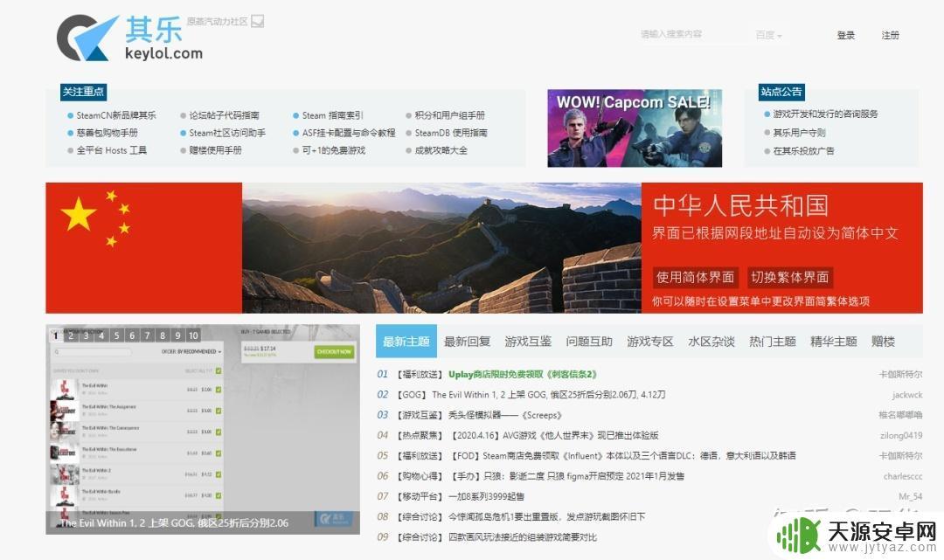
Task: Click slideshow caption The Evil Within 1, 2 上架 GOG
Action: coord(174,522)
